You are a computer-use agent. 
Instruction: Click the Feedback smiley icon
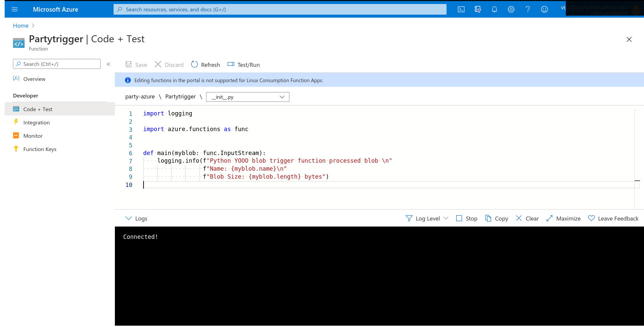pos(544,9)
